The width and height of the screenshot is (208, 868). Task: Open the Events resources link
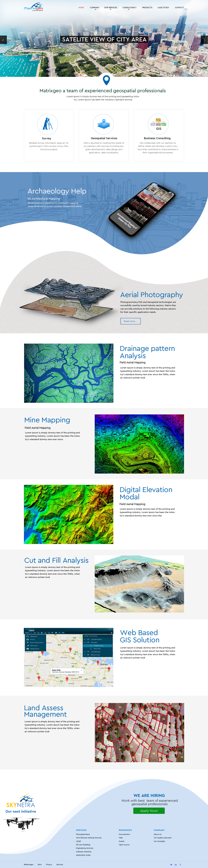click(122, 841)
